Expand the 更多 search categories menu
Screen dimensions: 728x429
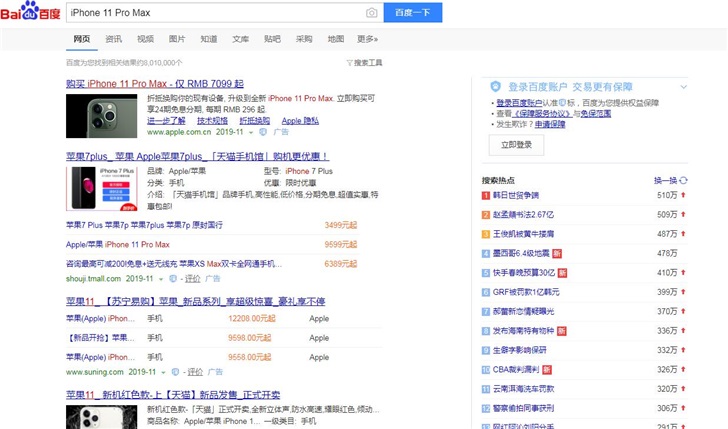pyautogui.click(x=367, y=39)
